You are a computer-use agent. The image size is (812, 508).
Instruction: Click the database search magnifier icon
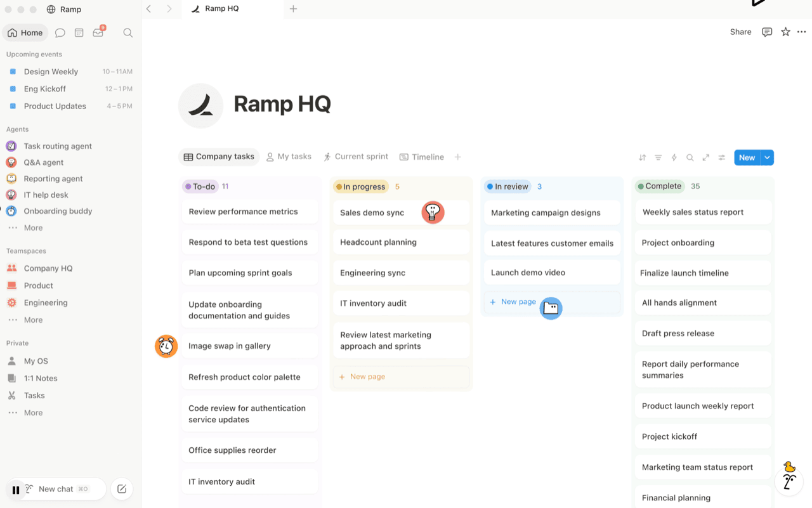(x=690, y=157)
